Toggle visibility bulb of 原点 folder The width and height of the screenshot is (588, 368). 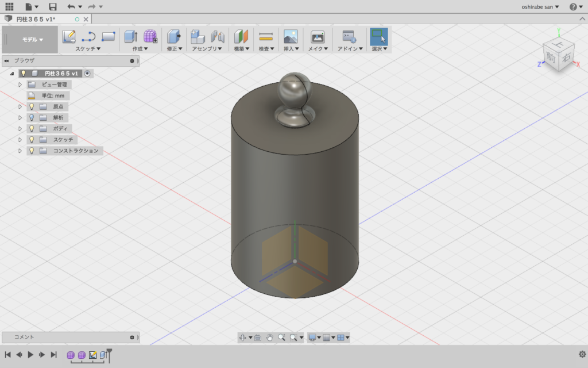point(32,106)
